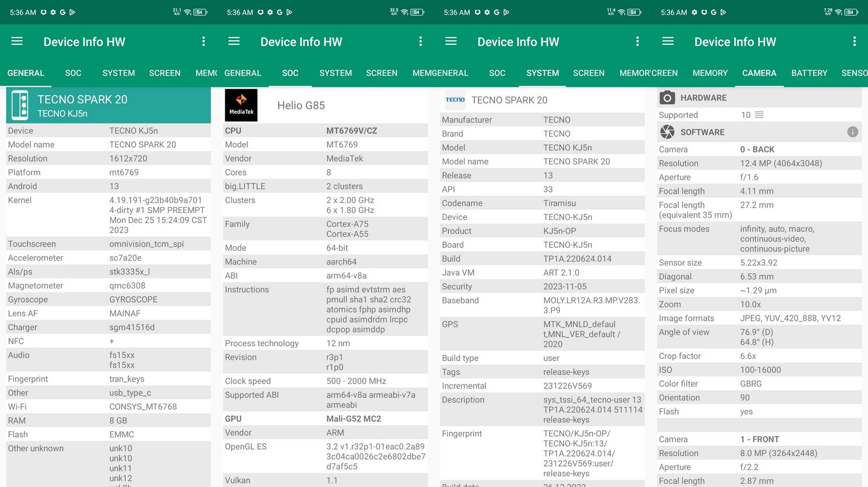Viewport: 868px width, 487px height.
Task: Open hamburger menu on the GENERAL tab screen
Action: click(x=17, y=41)
